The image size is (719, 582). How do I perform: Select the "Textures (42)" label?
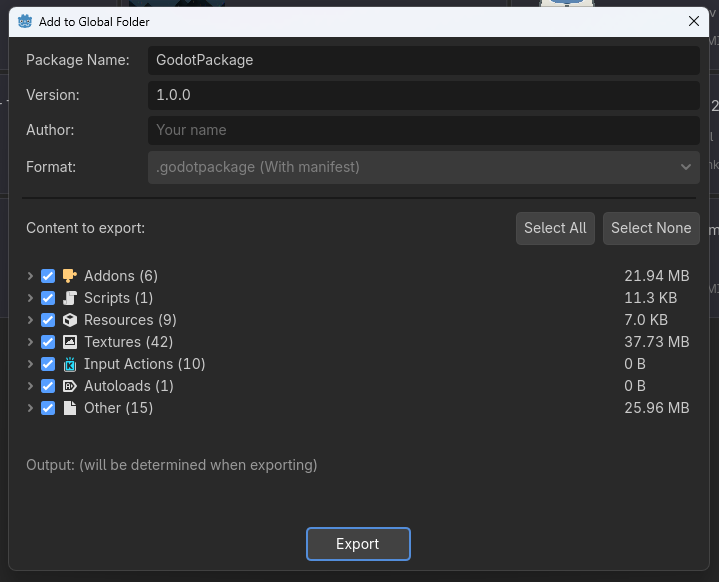click(x=128, y=342)
